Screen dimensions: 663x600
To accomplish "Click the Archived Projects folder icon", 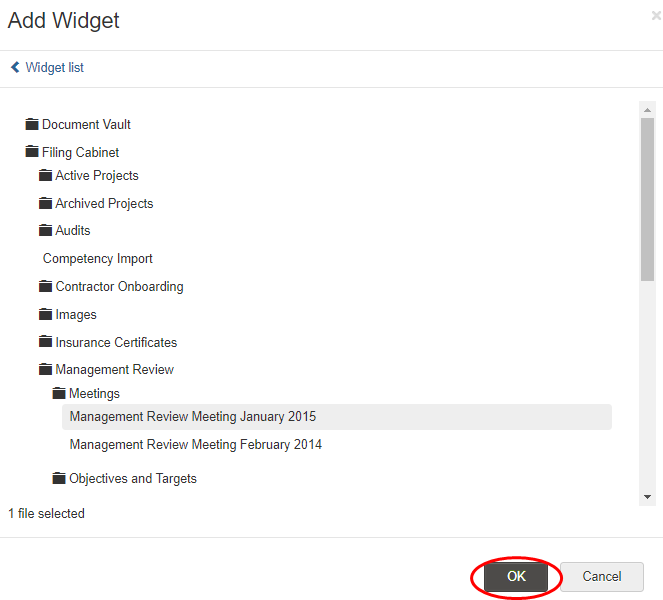I will pyautogui.click(x=45, y=204).
